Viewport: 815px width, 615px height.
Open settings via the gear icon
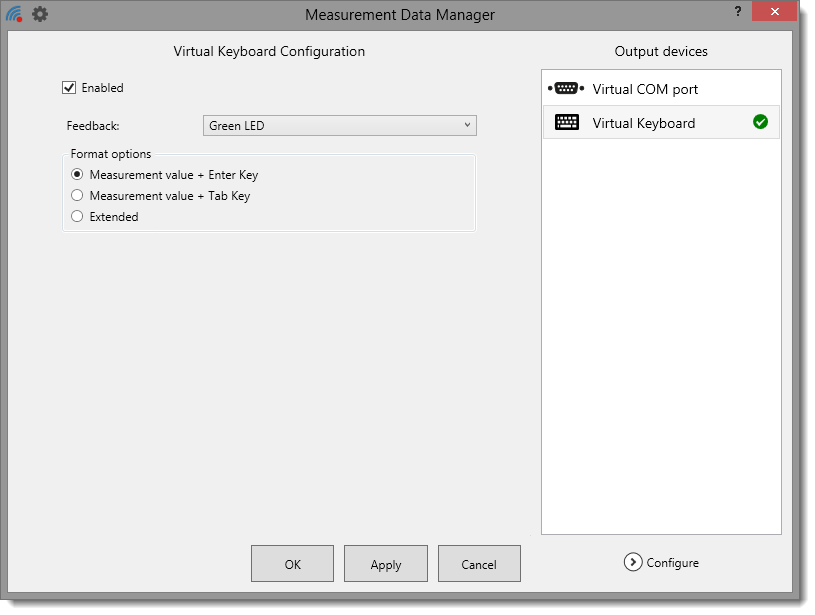click(40, 14)
